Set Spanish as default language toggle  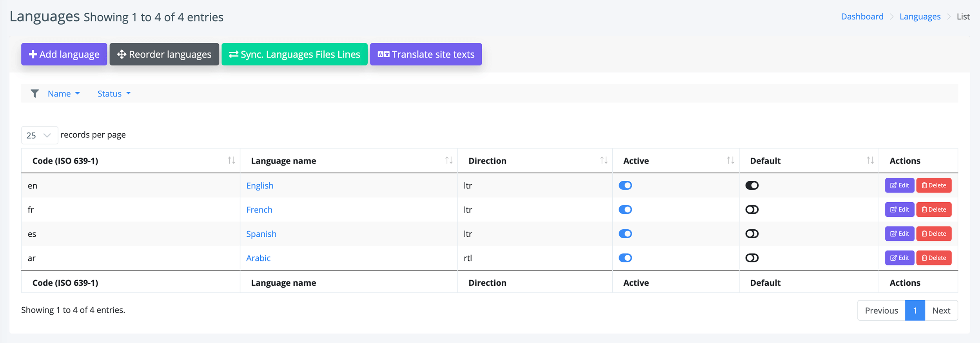[x=752, y=234]
